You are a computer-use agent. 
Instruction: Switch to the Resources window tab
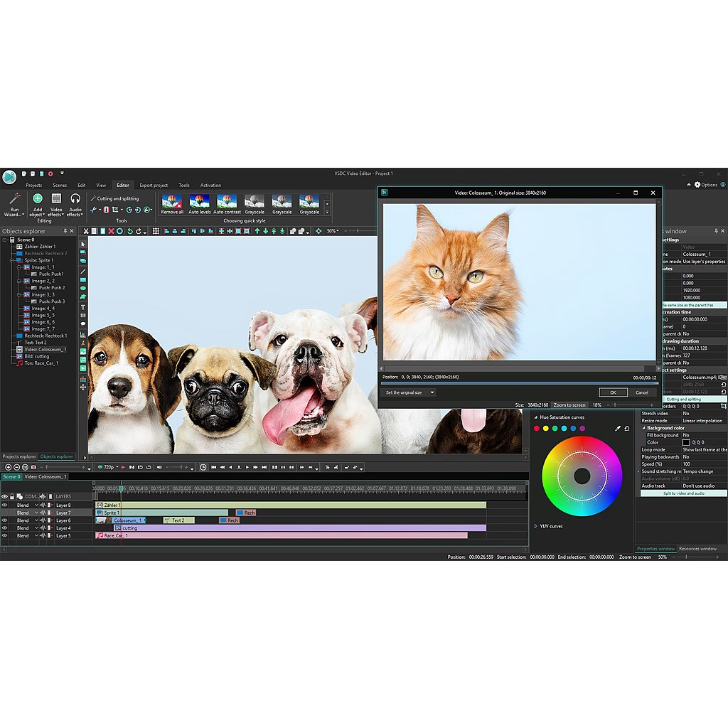[697, 549]
